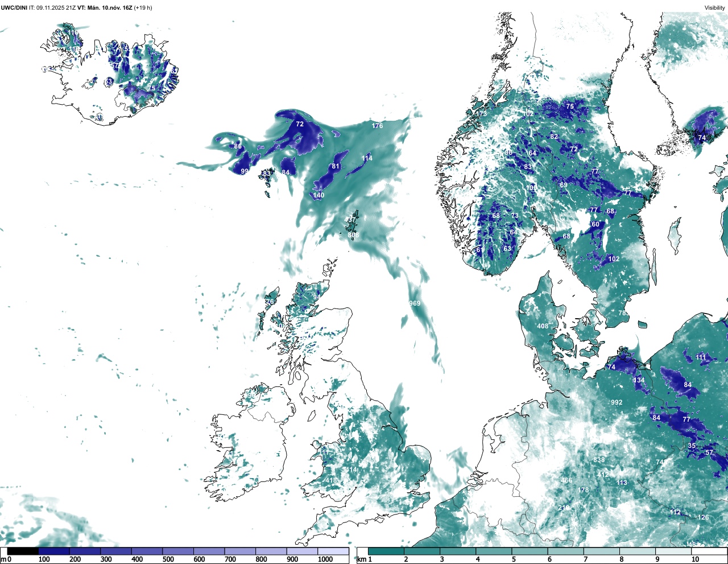Click the '99' value in Atlantic fog patch
The image size is (728, 564).
[245, 171]
